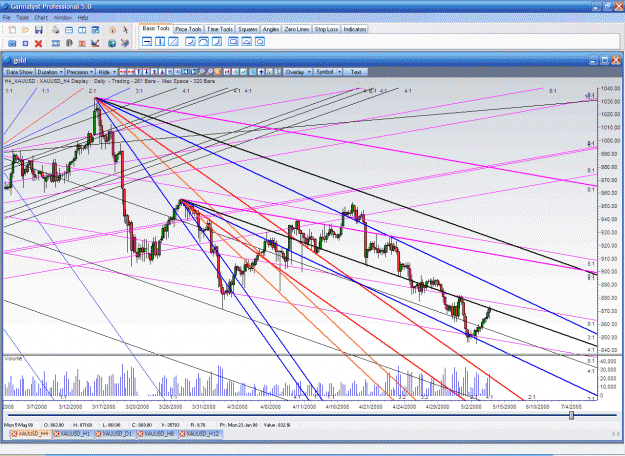
Task: Select the XAUUSD_H4 chart tab
Action: (x=30, y=433)
